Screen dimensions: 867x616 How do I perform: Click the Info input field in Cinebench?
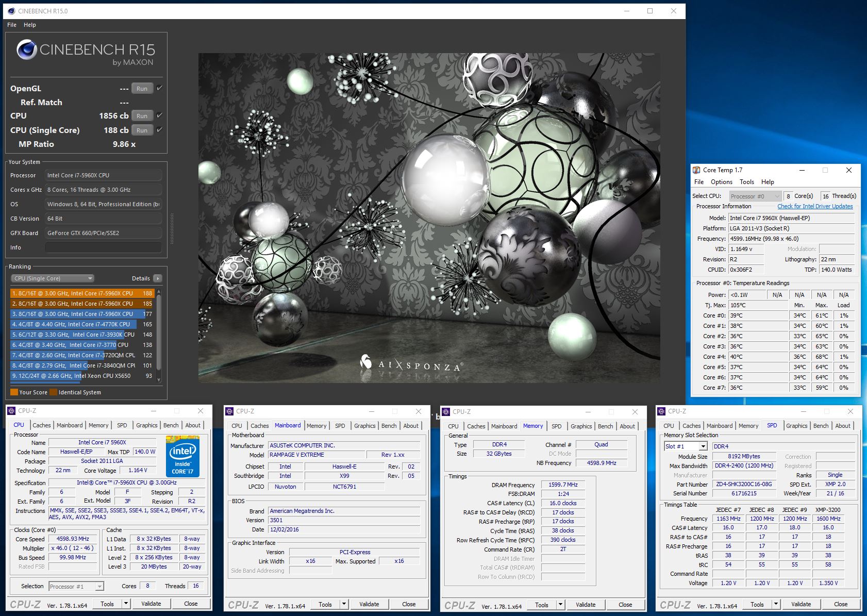(x=103, y=247)
